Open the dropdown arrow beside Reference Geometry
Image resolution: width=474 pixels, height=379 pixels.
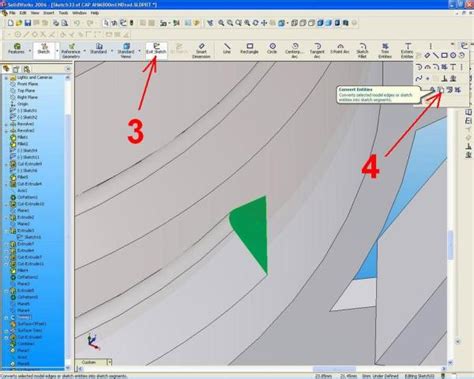point(85,51)
